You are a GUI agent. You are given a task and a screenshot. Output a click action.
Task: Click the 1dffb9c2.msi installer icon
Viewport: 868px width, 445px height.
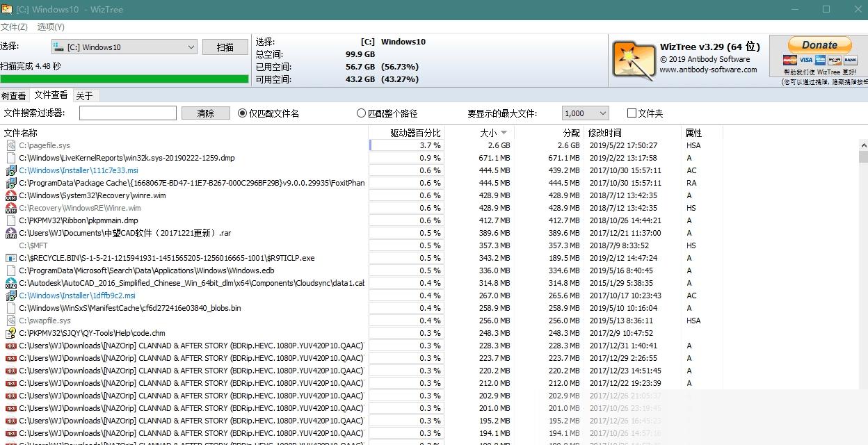[x=10, y=296]
